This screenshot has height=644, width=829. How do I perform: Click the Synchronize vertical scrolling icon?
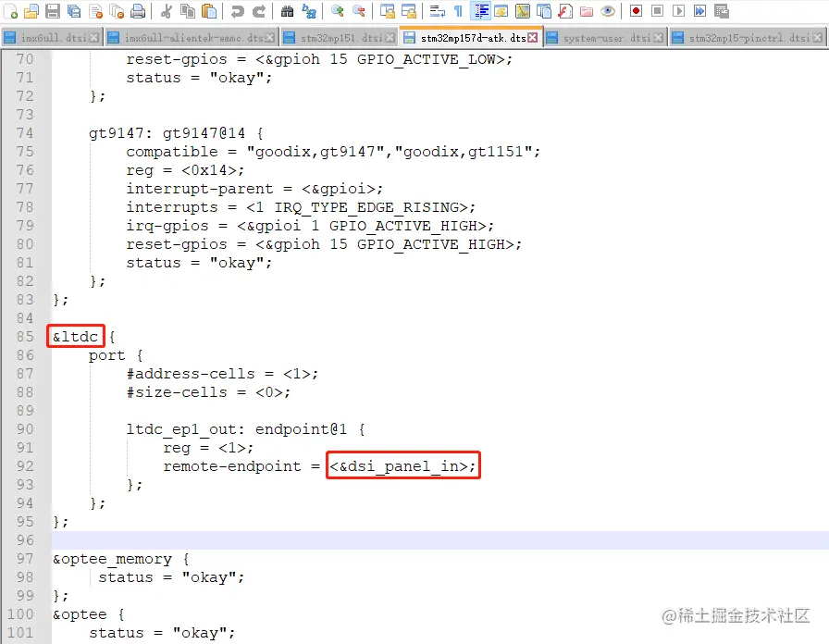tap(388, 10)
